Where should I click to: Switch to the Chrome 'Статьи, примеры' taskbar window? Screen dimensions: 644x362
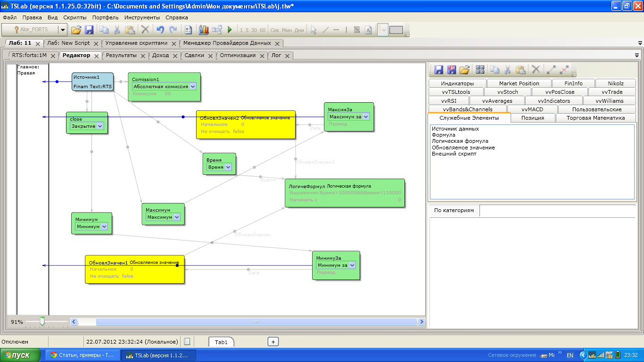[x=83, y=355]
